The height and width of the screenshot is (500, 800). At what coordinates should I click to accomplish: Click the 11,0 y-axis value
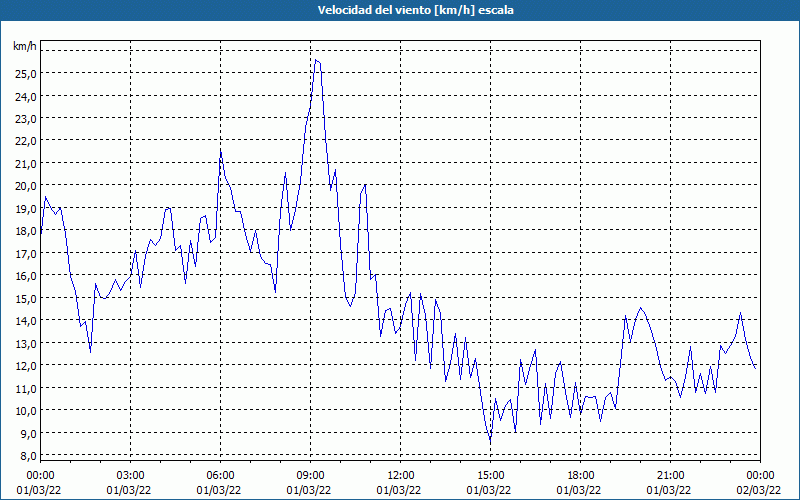click(26, 388)
